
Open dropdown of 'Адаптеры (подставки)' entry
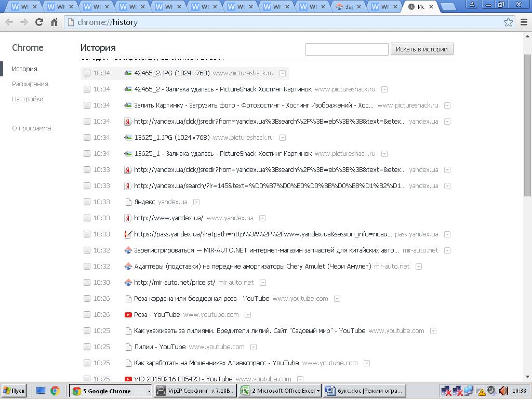419,267
